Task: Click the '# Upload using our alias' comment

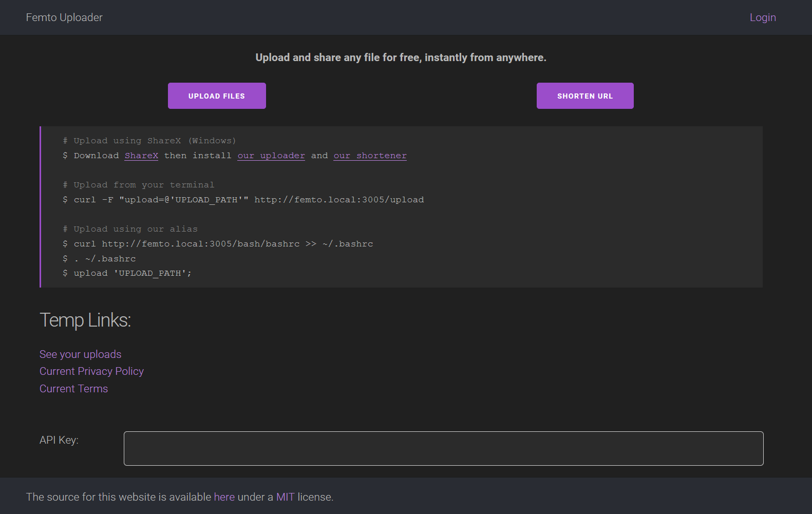Action: 130,229
